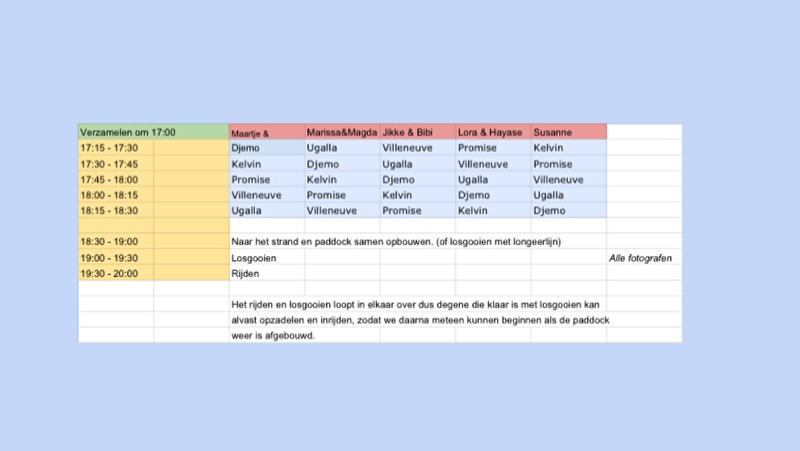This screenshot has height=451, width=800.
Task: Click the 'Jikke & Bibi' header cell
Action: pos(418,132)
